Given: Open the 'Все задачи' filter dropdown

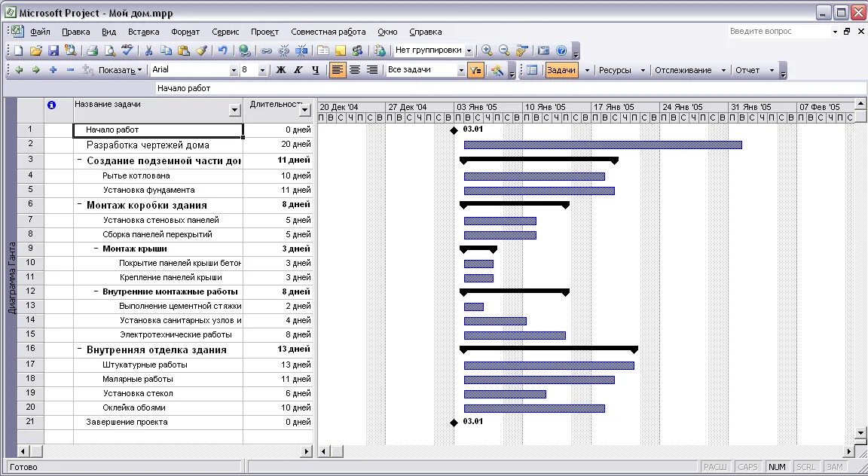Looking at the screenshot, I should [x=461, y=70].
